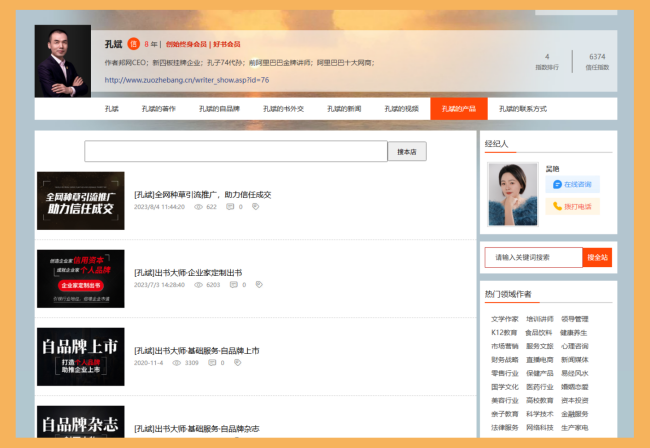Open the 孔斌的视频 tab
Image resolution: width=650 pixels, height=448 pixels.
[399, 109]
